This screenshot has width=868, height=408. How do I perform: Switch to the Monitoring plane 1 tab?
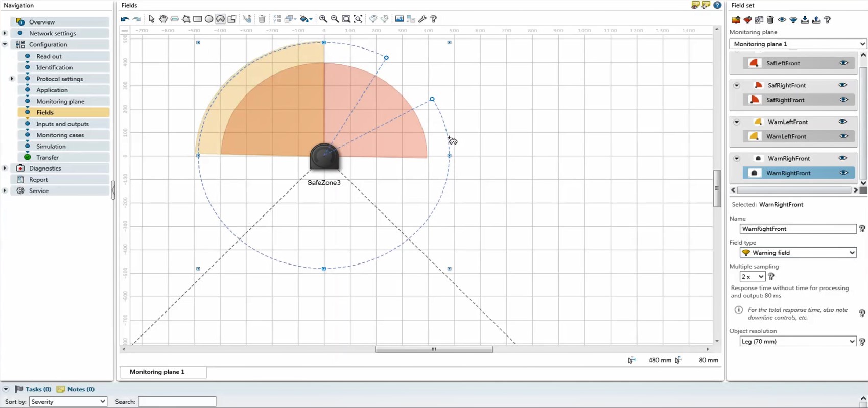157,372
